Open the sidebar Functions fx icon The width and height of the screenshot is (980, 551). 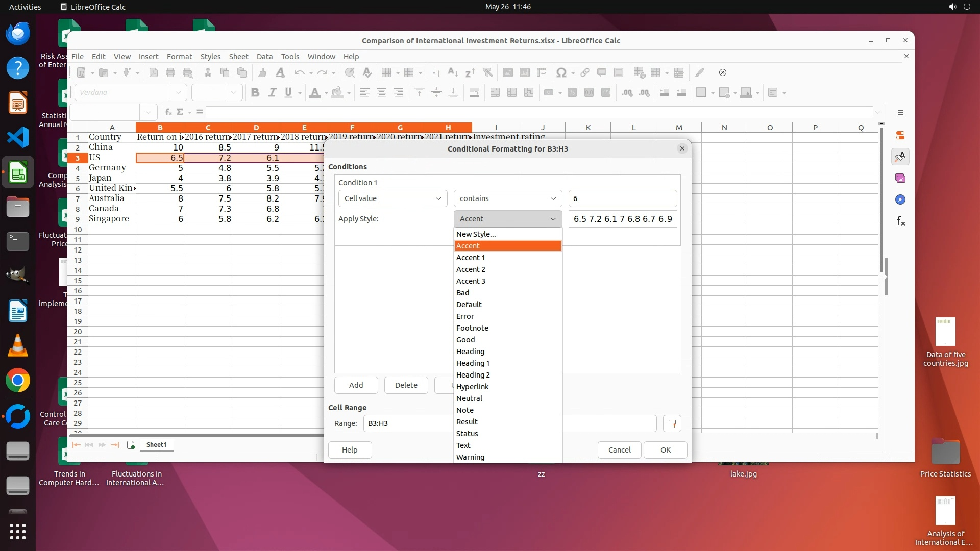[x=900, y=221]
